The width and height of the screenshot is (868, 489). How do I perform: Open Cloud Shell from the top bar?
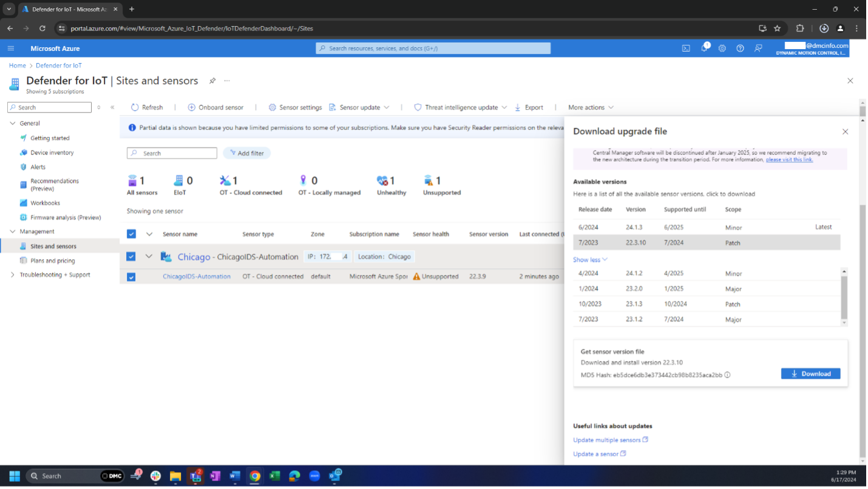[686, 49]
